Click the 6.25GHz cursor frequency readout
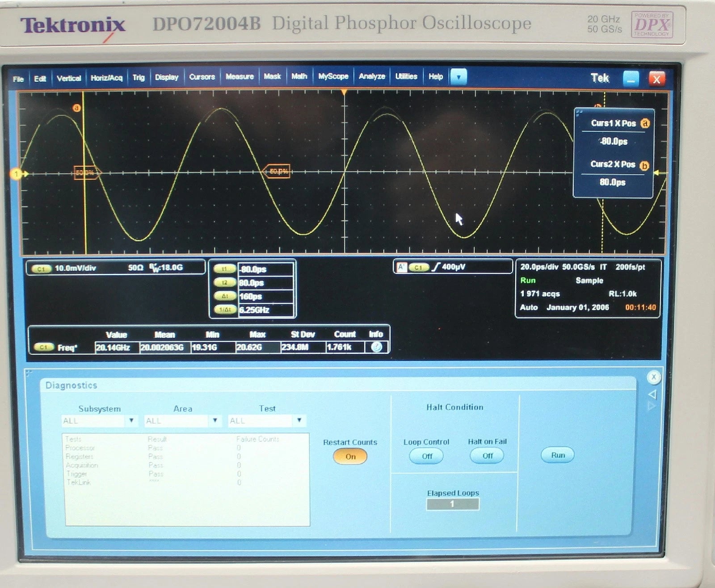The image size is (715, 588). [x=265, y=310]
